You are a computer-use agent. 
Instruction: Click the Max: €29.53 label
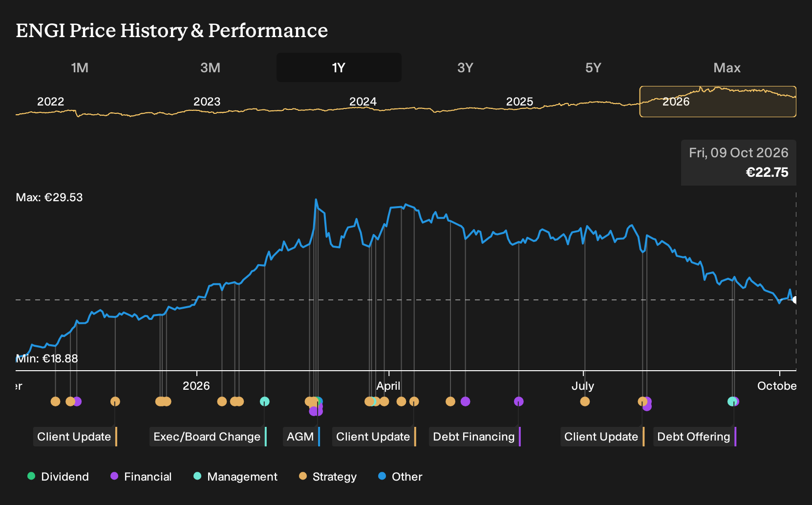49,197
